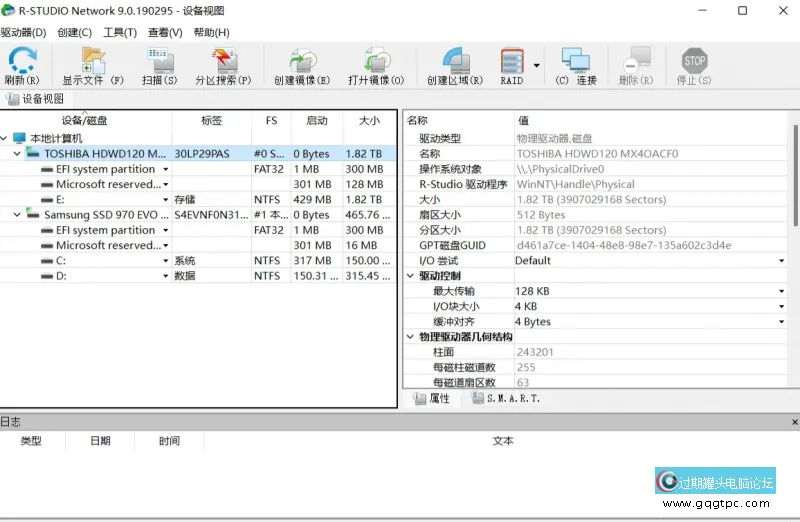The image size is (800, 522).
Task: Switch to the Properties (属性) tab
Action: (x=432, y=399)
